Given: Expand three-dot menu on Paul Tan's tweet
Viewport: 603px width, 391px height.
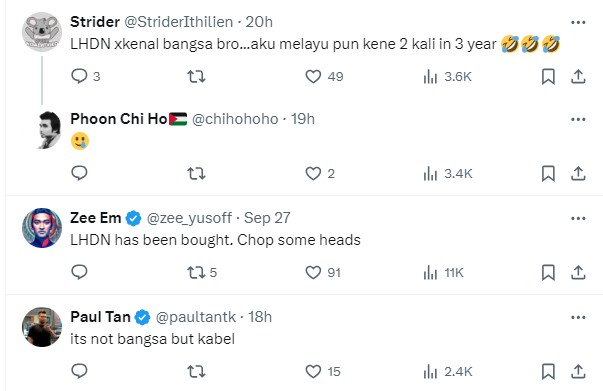Looking at the screenshot, I should [x=578, y=318].
